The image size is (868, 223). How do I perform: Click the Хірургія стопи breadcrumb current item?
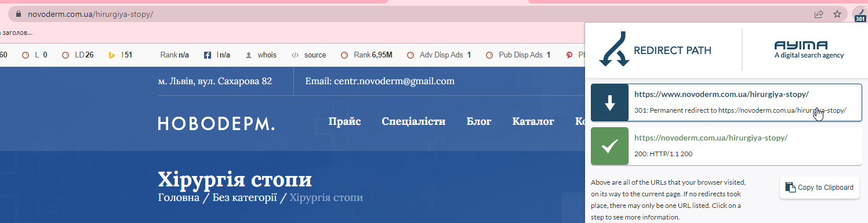pyautogui.click(x=326, y=198)
